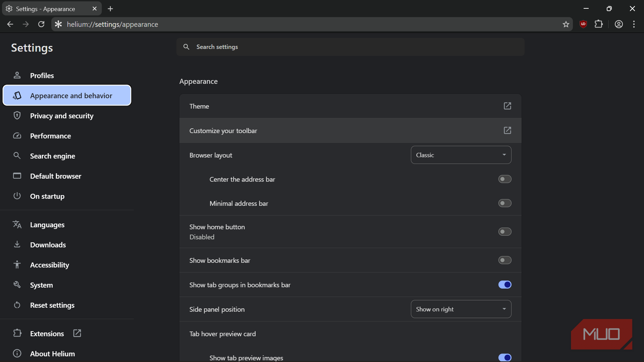Turn on Show home button
This screenshot has width=644, height=362.
[505, 232]
